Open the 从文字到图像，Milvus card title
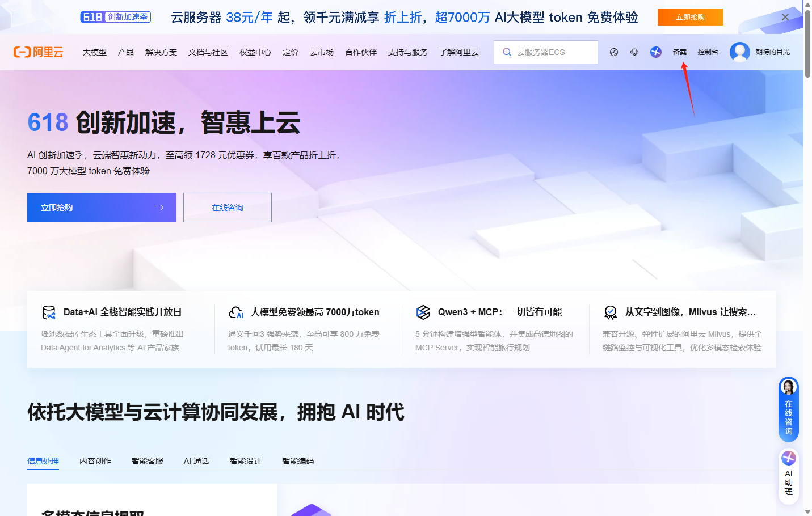 (x=691, y=312)
